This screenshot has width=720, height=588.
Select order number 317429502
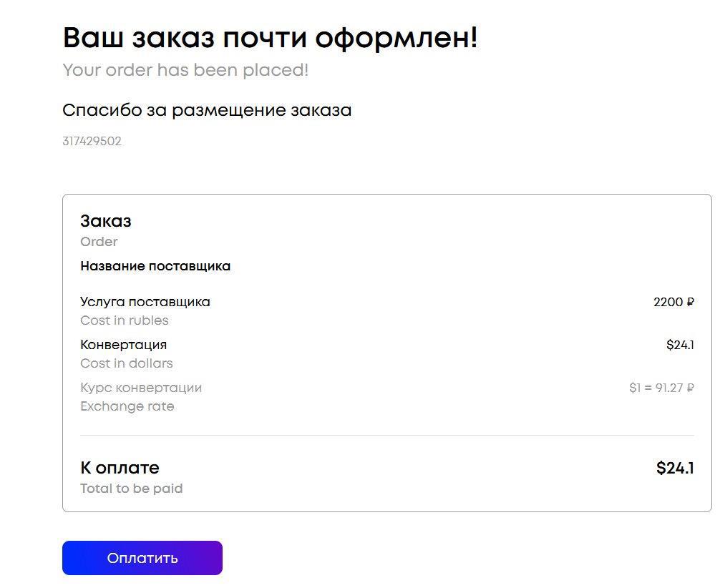click(x=92, y=141)
